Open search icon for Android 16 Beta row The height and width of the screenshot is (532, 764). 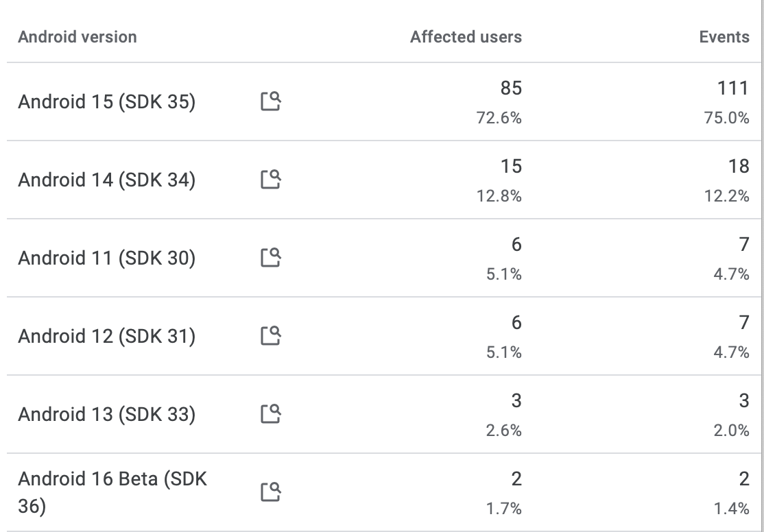click(271, 492)
